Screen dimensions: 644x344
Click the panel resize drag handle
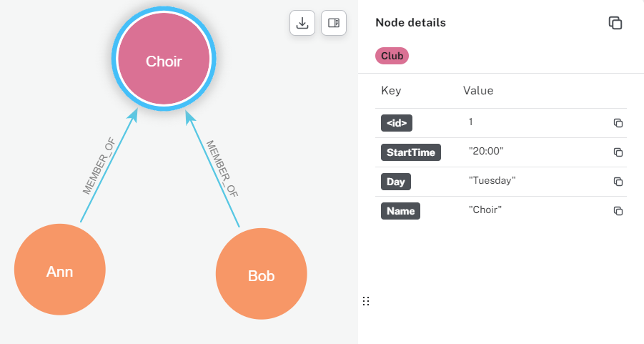click(366, 301)
